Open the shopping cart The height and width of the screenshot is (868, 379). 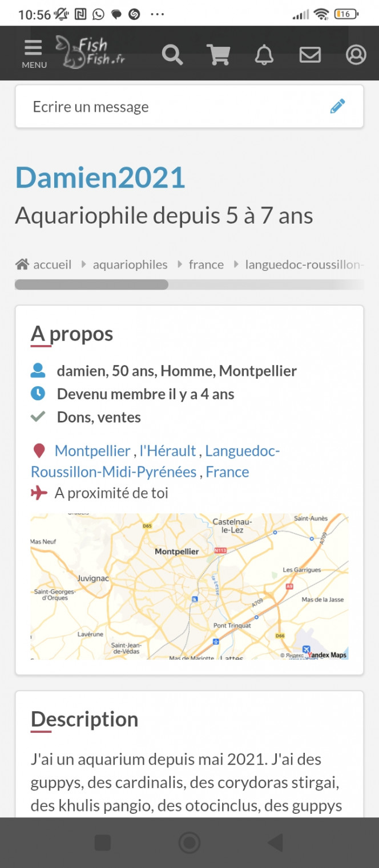click(x=218, y=55)
